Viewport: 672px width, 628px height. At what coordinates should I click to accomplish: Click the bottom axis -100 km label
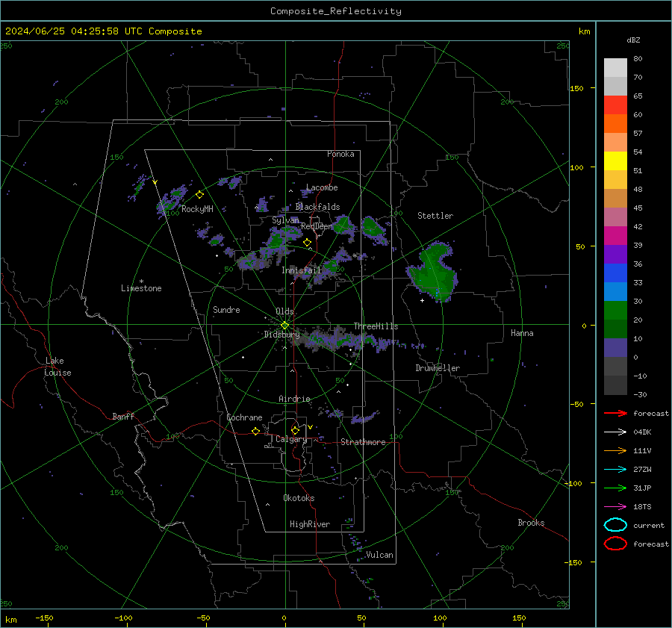point(123,618)
